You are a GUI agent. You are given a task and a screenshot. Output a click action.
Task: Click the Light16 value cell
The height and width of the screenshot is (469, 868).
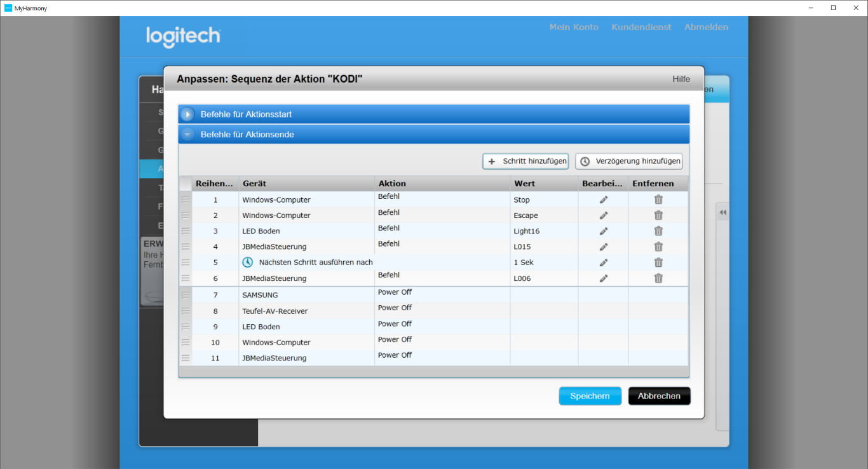(545, 231)
